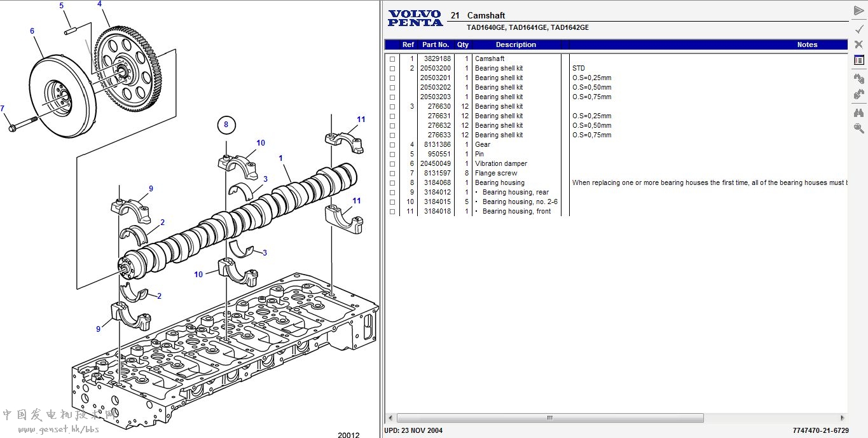
Task: Click the horizontal scrollbar left arrow
Action: tap(390, 418)
